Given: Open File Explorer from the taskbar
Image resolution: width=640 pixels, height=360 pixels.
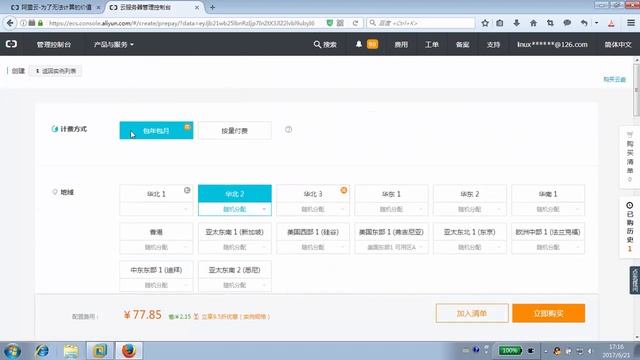Looking at the screenshot, I should [x=71, y=351].
